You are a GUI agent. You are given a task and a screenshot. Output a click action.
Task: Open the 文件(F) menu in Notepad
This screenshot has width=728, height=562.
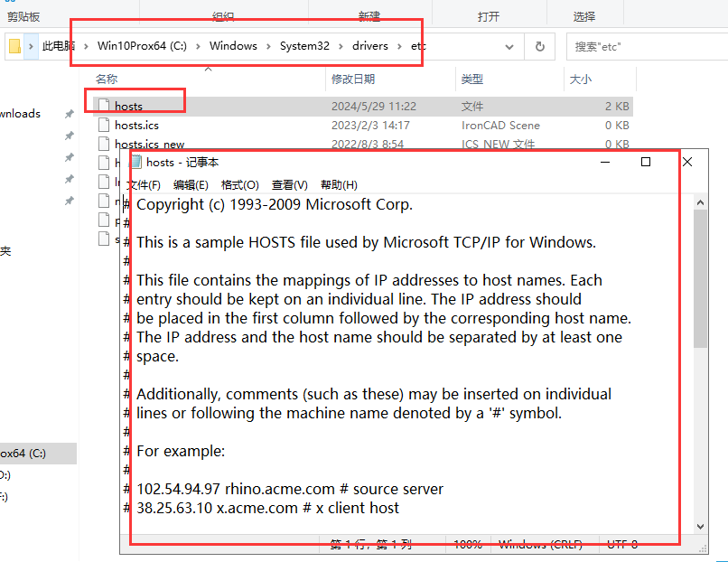coord(144,185)
